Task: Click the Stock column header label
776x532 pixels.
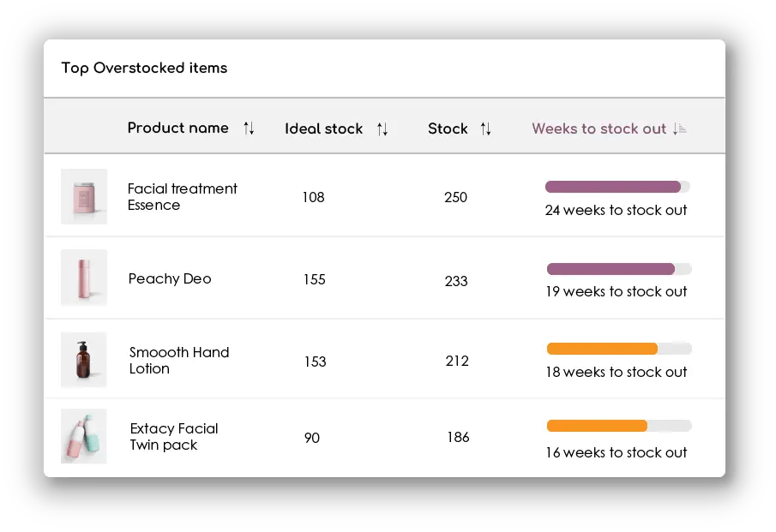Action: 448,129
